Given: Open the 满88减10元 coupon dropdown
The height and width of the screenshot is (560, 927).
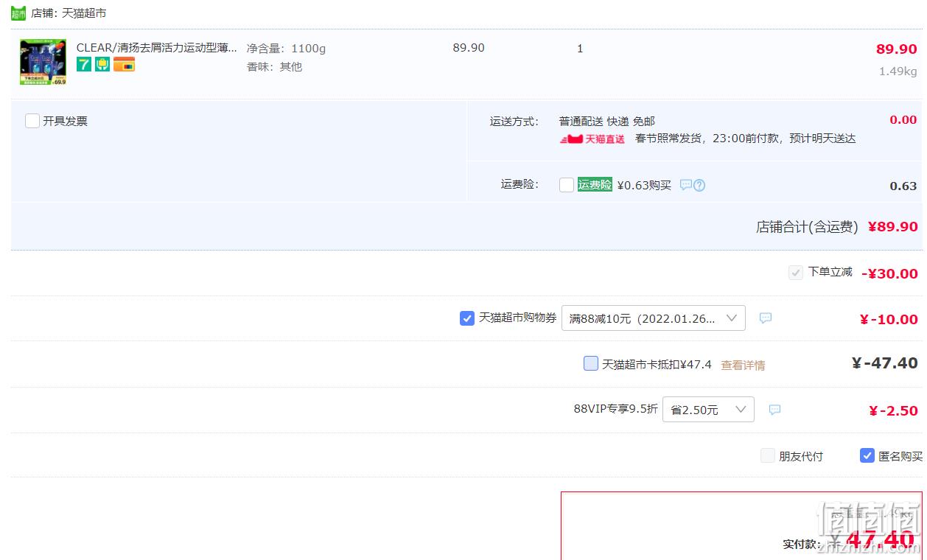Looking at the screenshot, I should 654,318.
